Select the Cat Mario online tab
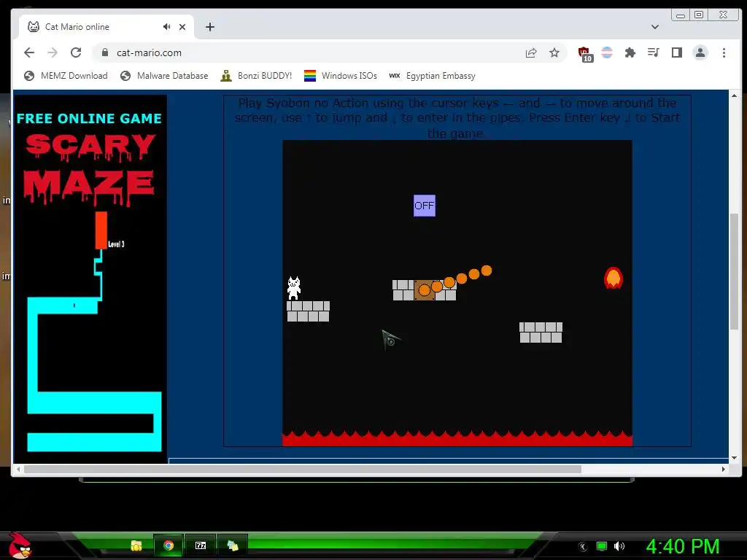The width and height of the screenshot is (747, 560). pyautogui.click(x=107, y=27)
